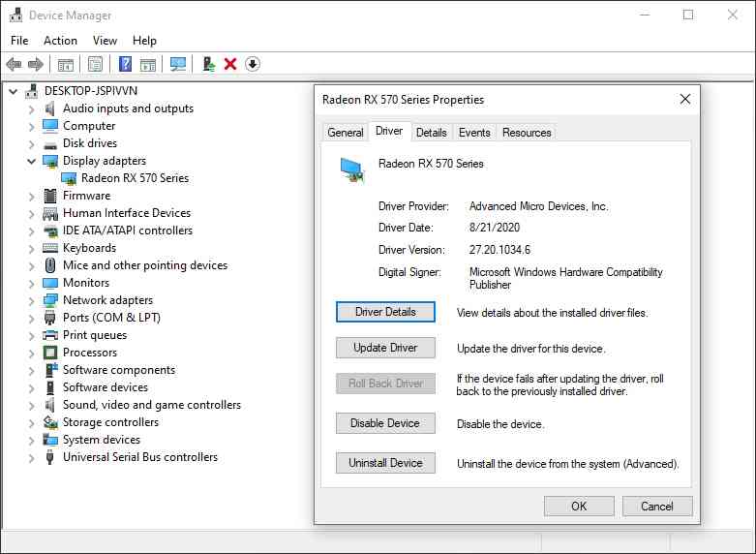Switch to the Events tab

pyautogui.click(x=474, y=133)
